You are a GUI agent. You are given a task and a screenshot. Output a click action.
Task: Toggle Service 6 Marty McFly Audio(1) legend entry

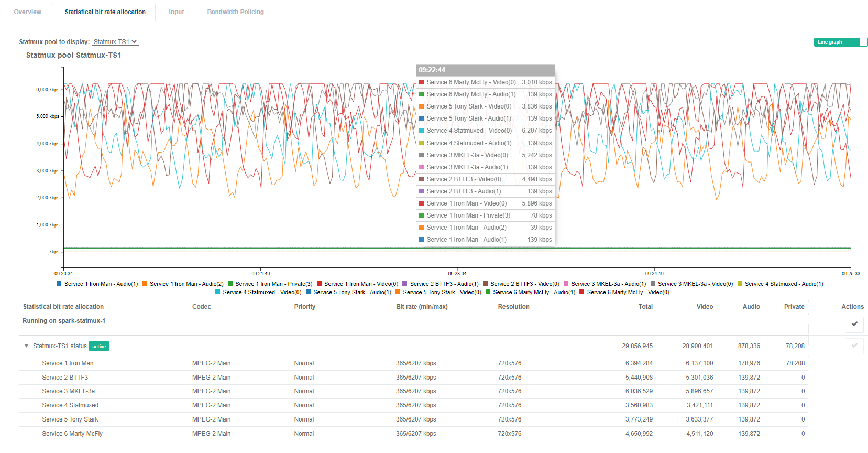coord(530,292)
